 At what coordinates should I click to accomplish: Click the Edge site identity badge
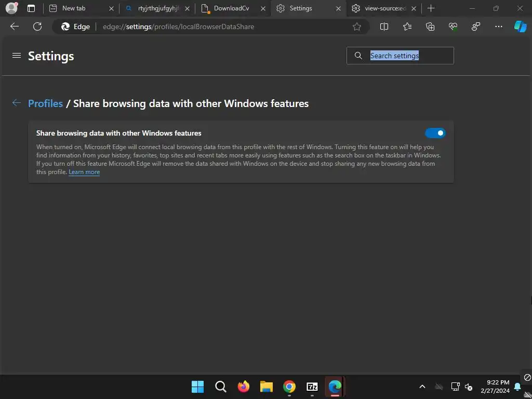tap(75, 26)
